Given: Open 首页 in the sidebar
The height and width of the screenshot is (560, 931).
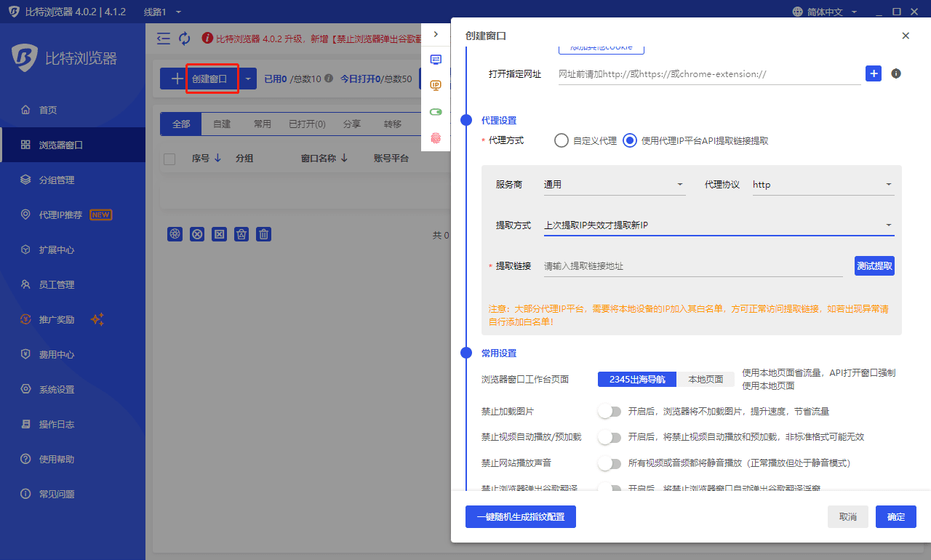Looking at the screenshot, I should coord(73,110).
